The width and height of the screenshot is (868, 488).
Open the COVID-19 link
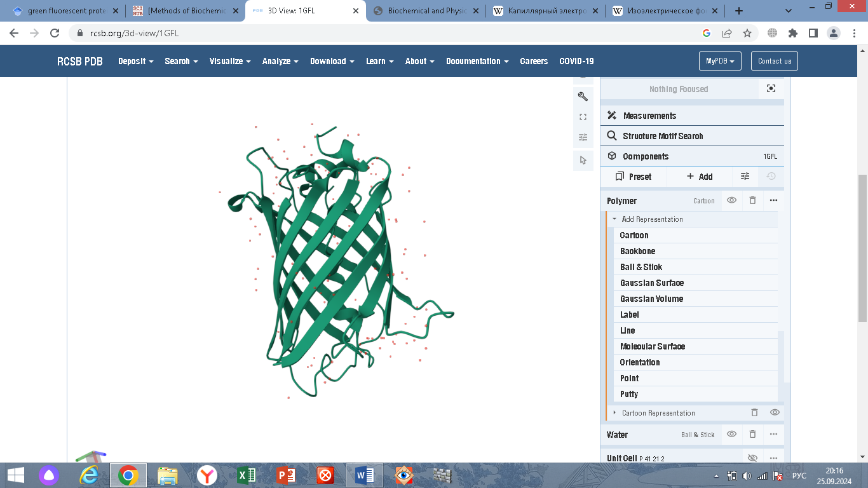point(576,61)
